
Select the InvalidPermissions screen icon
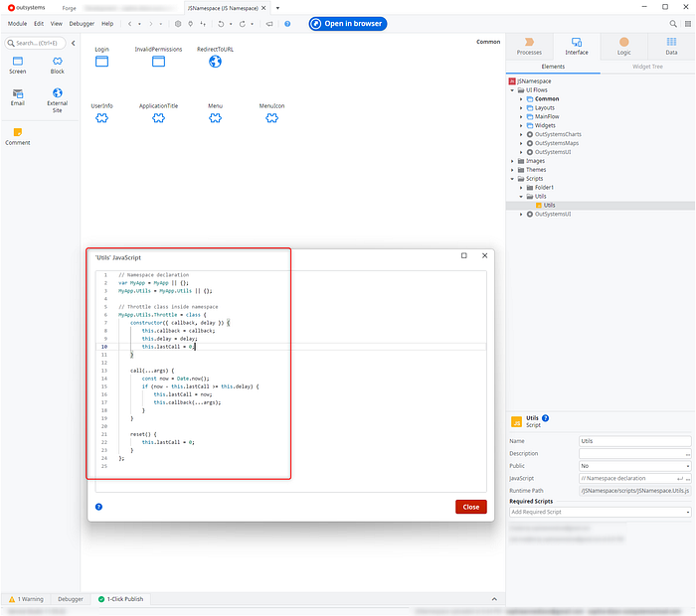[x=158, y=62]
